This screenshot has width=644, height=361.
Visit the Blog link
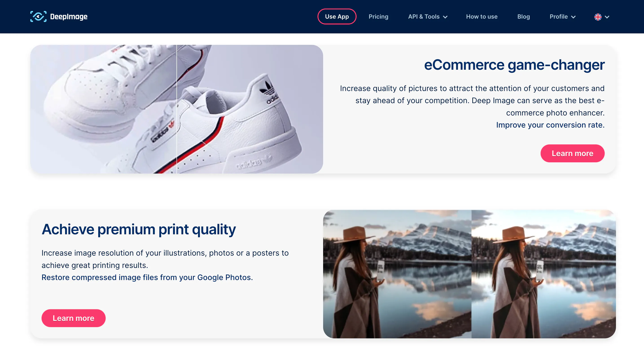(x=524, y=17)
